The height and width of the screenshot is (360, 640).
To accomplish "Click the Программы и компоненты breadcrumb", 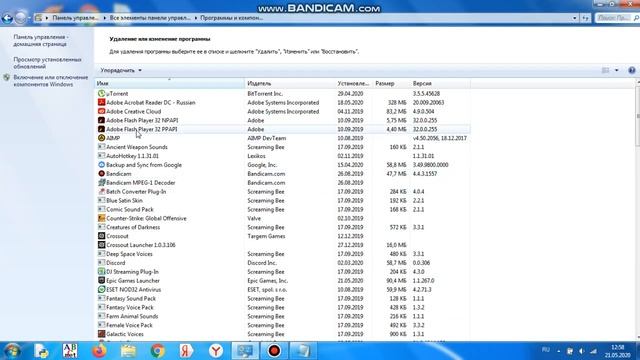I will [x=231, y=18].
